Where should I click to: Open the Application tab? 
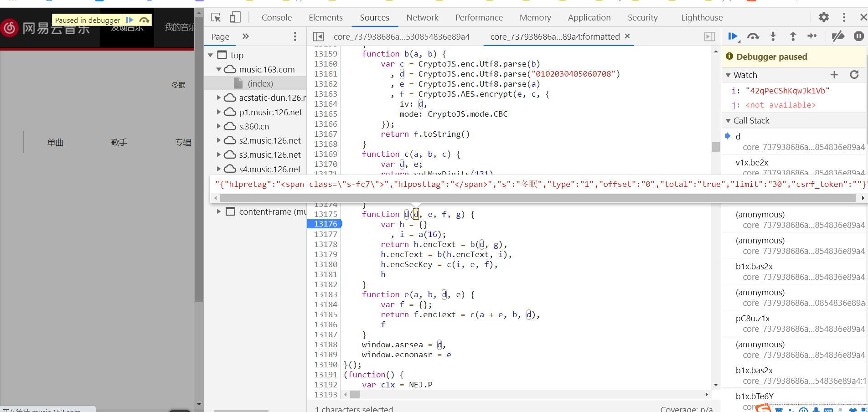(589, 17)
